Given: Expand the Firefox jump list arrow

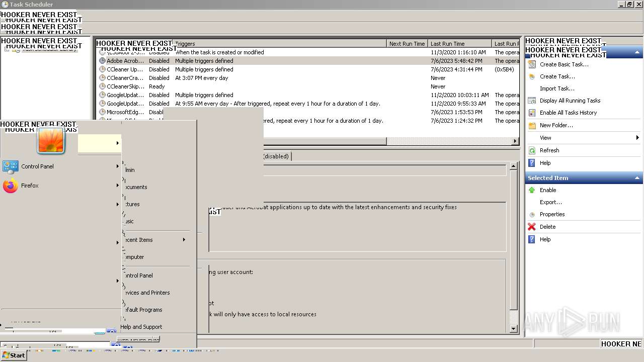Looking at the screenshot, I should (x=118, y=186).
